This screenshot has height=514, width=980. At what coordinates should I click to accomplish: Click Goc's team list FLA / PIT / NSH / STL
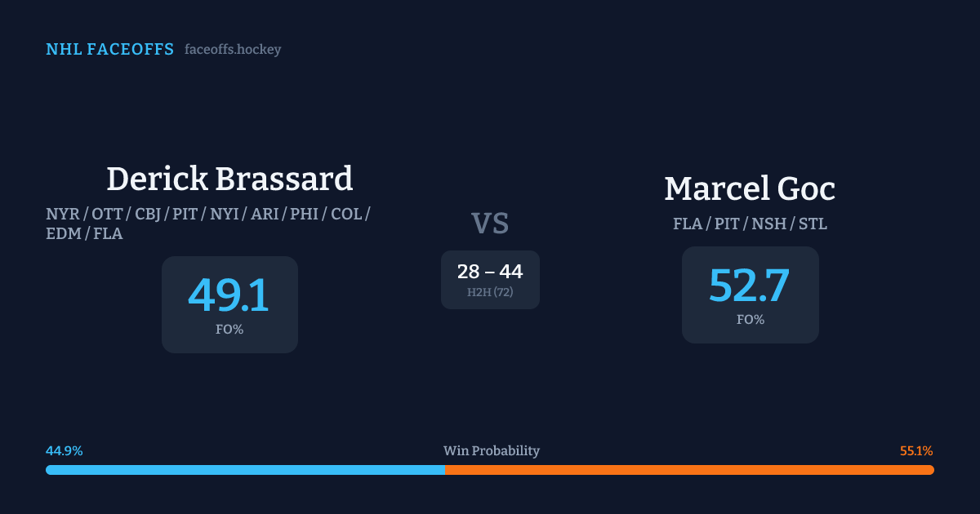click(x=750, y=224)
